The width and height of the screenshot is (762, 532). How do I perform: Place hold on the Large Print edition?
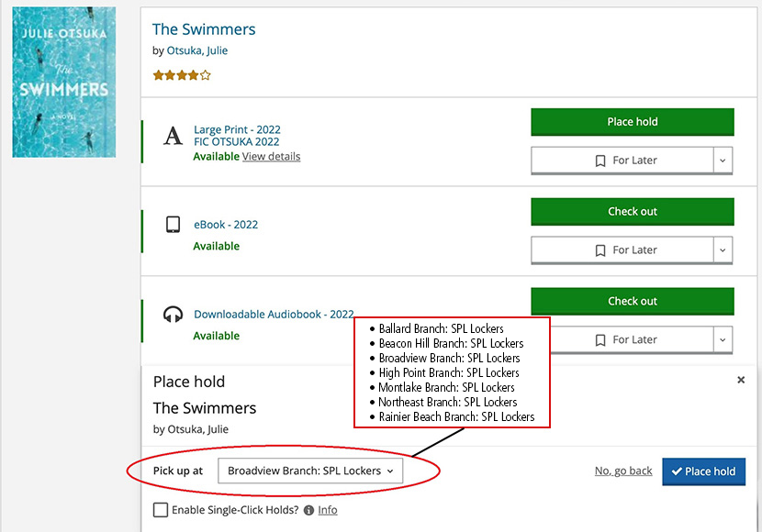[632, 121]
